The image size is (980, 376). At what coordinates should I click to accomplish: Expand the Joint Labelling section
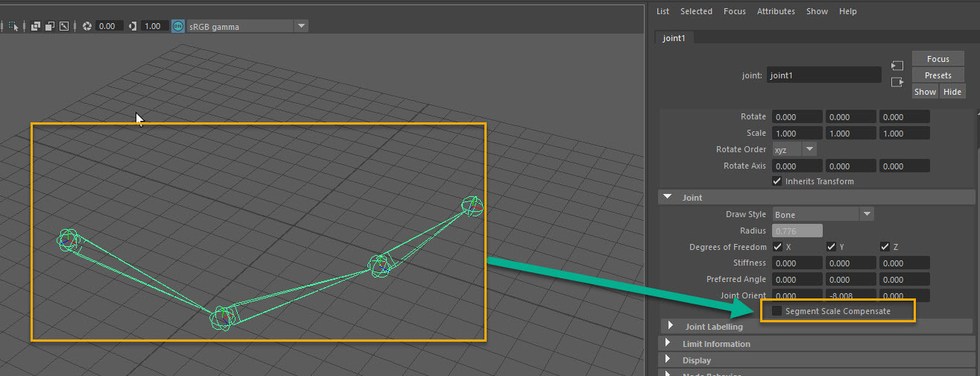(671, 327)
